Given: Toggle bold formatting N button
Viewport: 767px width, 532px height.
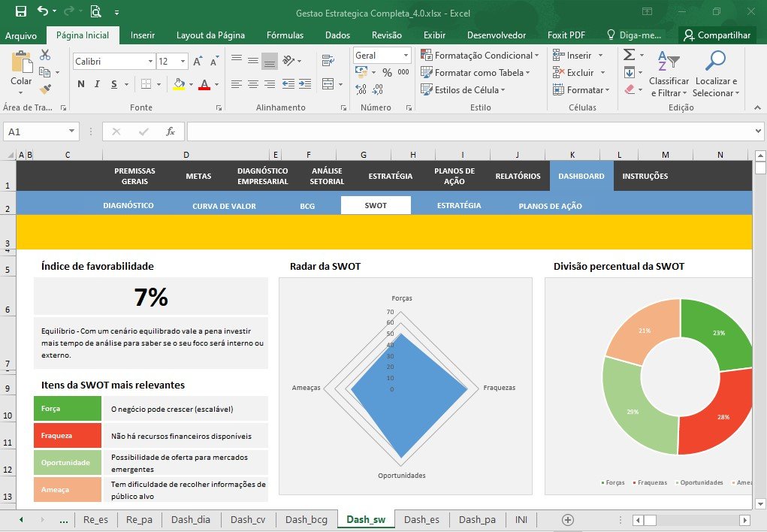Looking at the screenshot, I should (x=81, y=84).
